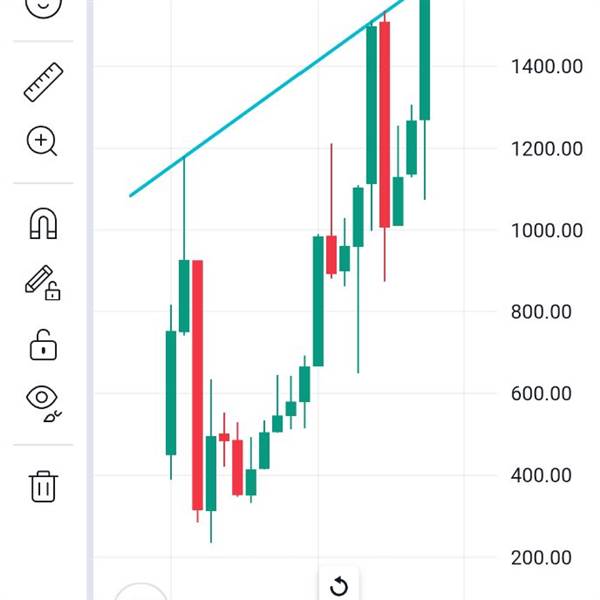
Task: Click the topmost green candle on right
Action: (x=425, y=60)
